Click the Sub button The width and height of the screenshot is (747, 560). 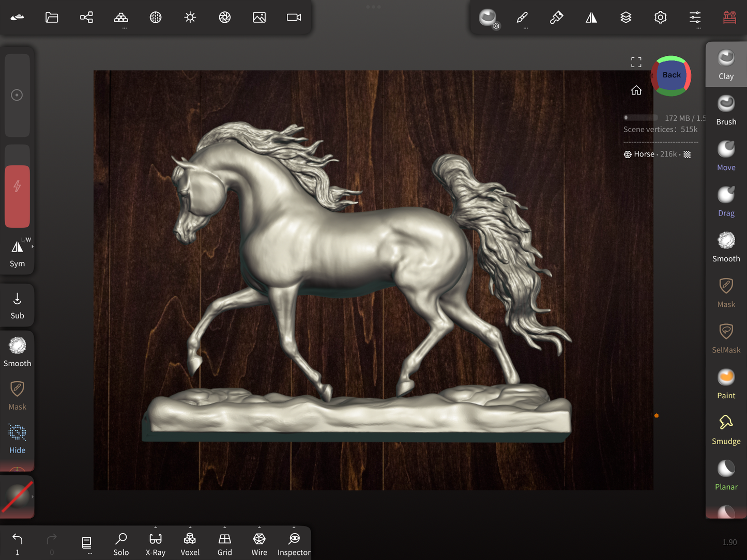(17, 305)
